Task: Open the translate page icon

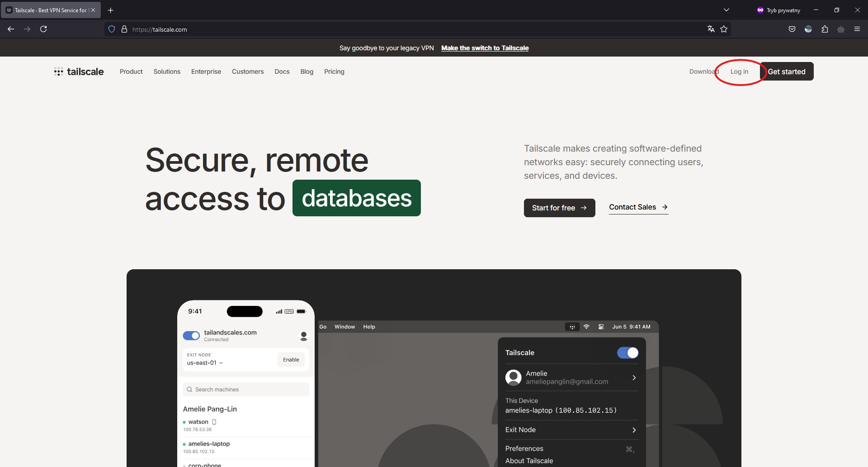Action: click(x=711, y=29)
